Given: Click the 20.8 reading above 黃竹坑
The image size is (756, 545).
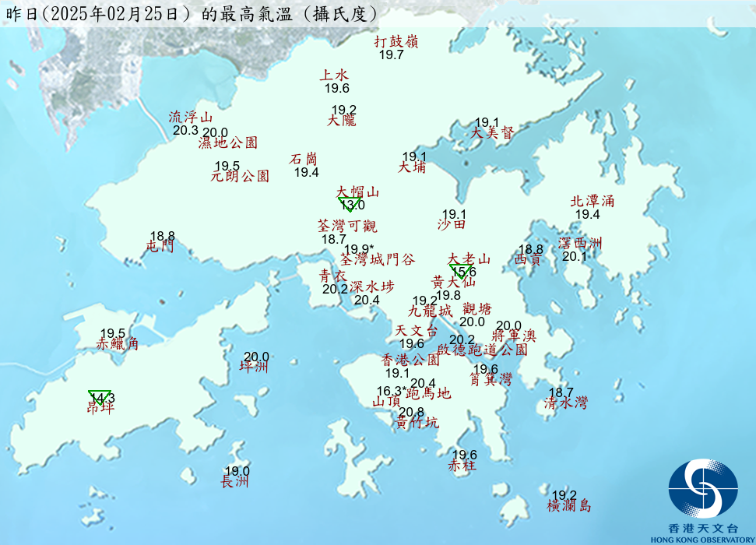Looking at the screenshot, I should pyautogui.click(x=411, y=412).
